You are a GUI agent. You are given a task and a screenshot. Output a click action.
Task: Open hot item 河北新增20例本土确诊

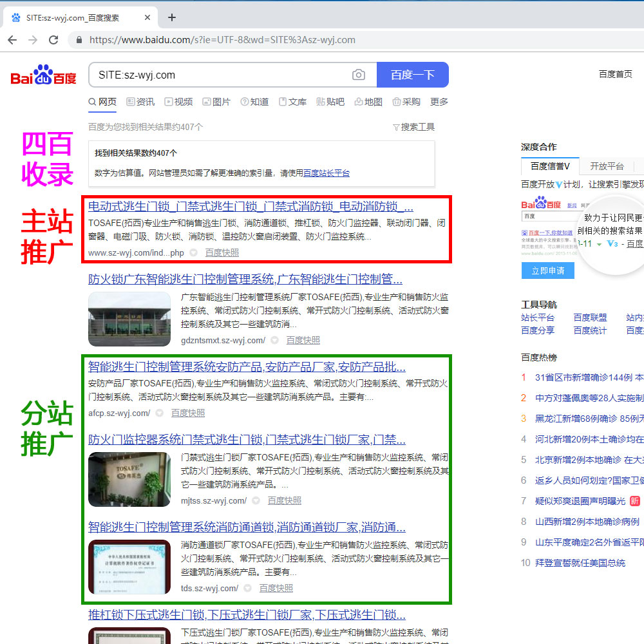click(589, 439)
